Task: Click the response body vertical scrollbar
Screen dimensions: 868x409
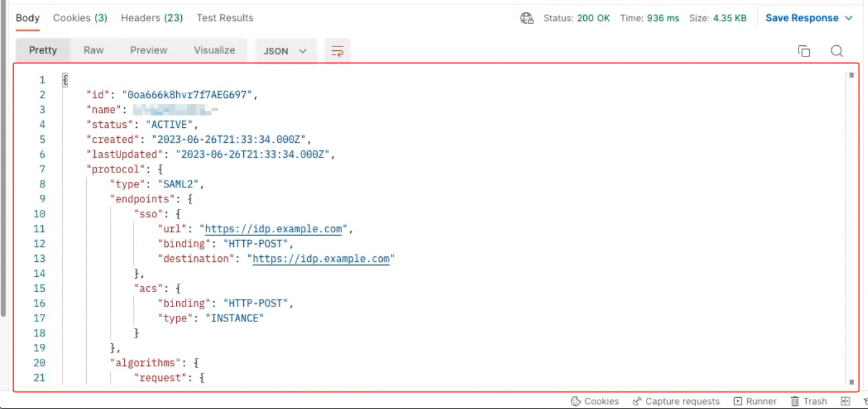Action: [x=851, y=228]
